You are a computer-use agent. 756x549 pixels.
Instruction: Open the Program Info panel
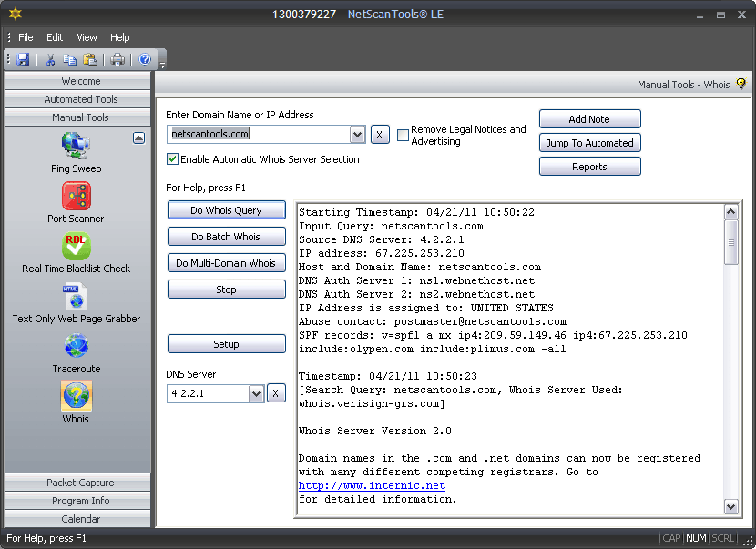point(77,501)
